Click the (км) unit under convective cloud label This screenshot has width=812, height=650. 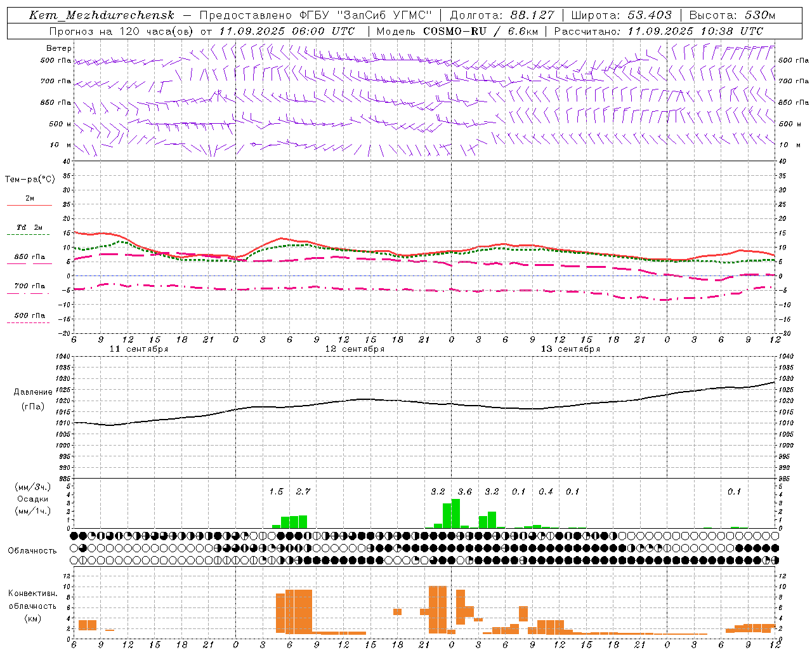[x=32, y=618]
